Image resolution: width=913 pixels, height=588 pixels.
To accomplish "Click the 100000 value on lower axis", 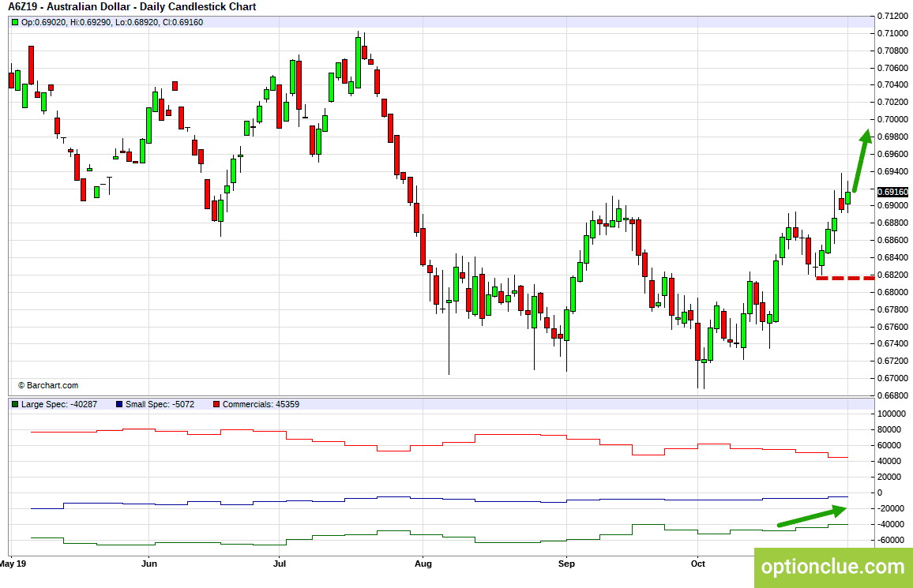I will (x=892, y=414).
